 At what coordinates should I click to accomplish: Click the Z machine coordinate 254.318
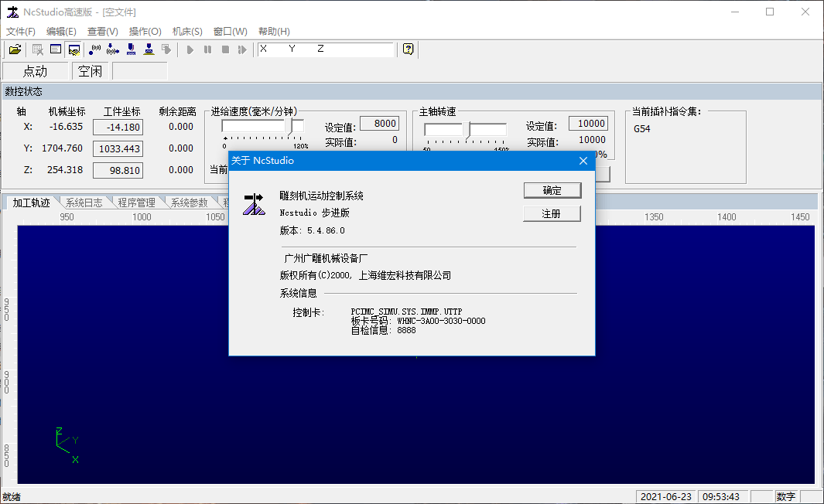[x=65, y=169]
